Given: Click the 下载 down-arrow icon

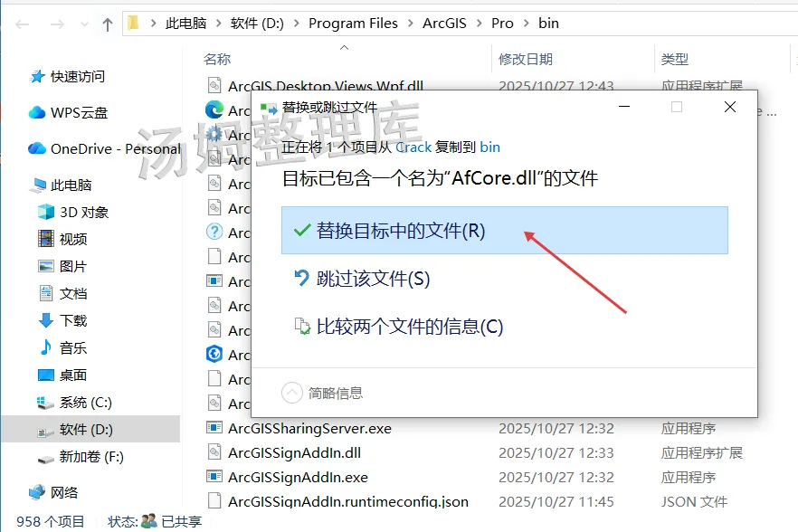Looking at the screenshot, I should [46, 320].
